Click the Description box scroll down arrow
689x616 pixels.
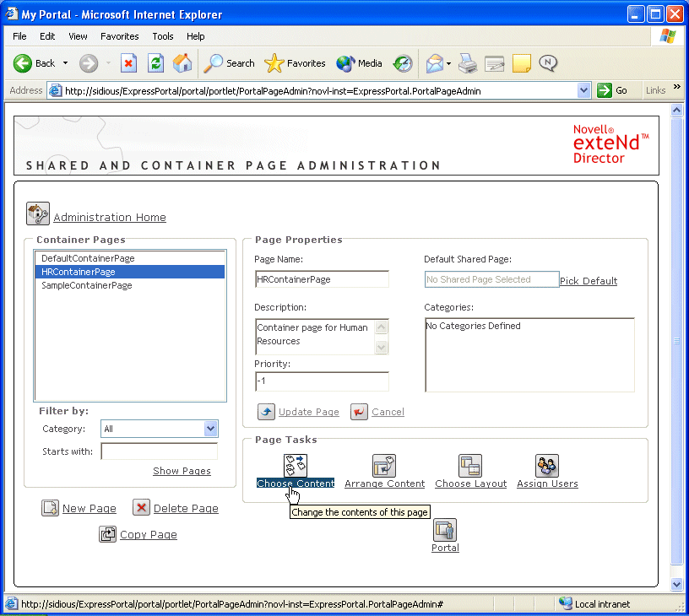coord(382,347)
